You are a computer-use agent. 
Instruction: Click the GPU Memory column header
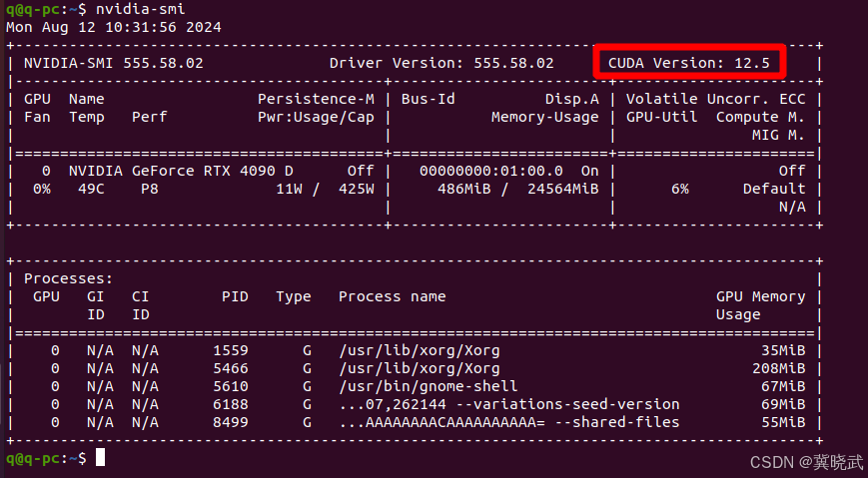click(x=760, y=297)
